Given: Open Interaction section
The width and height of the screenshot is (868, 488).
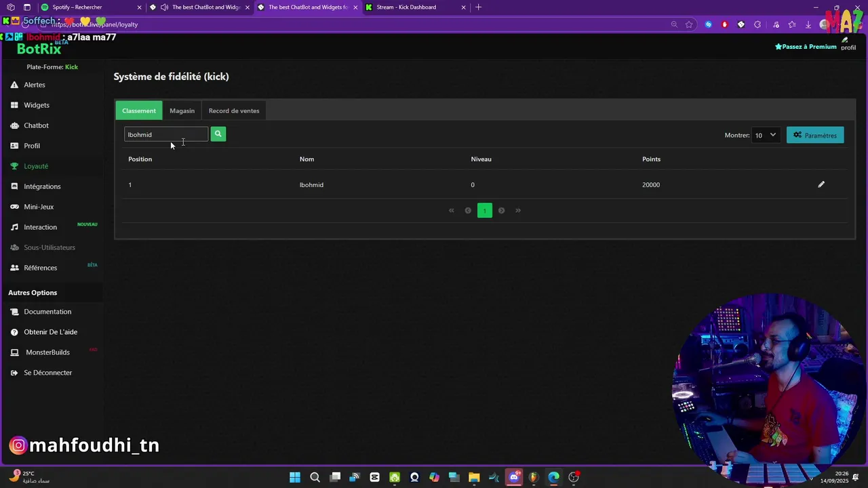Looking at the screenshot, I should tap(40, 227).
